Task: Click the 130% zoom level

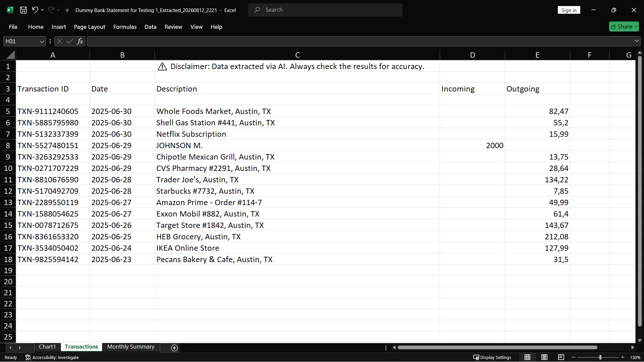Action: coord(635,358)
